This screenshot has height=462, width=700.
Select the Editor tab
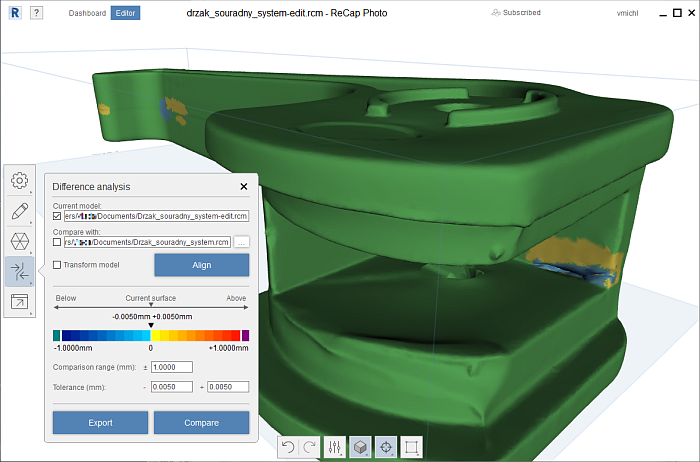126,13
